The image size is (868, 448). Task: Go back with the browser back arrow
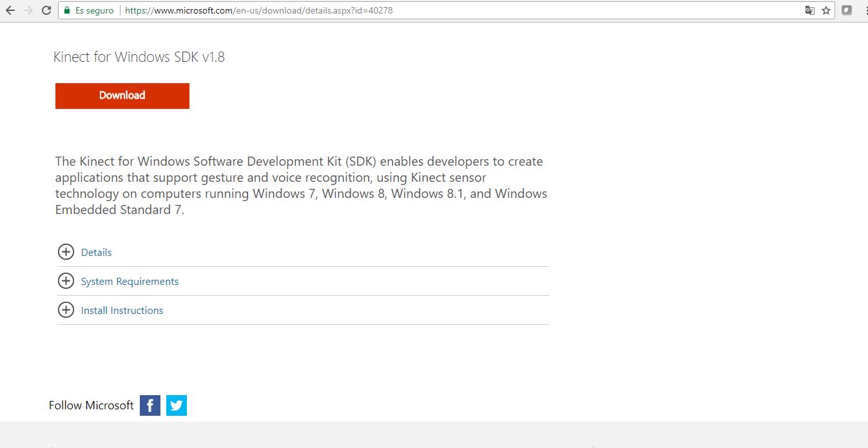click(x=10, y=10)
